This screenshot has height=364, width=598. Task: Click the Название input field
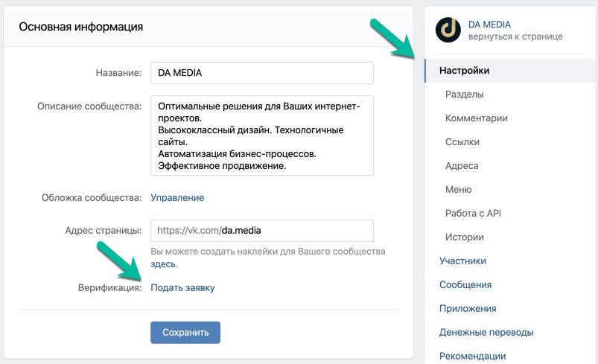click(x=262, y=73)
